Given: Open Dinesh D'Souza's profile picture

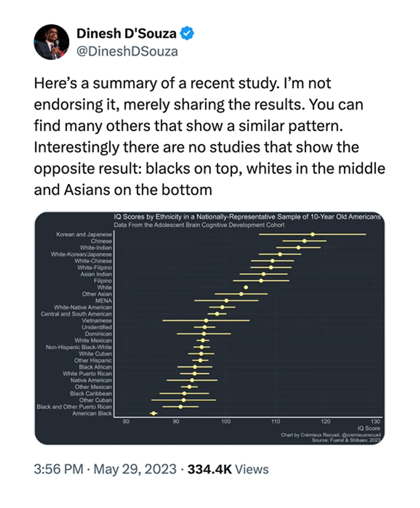Looking at the screenshot, I should point(51,42).
